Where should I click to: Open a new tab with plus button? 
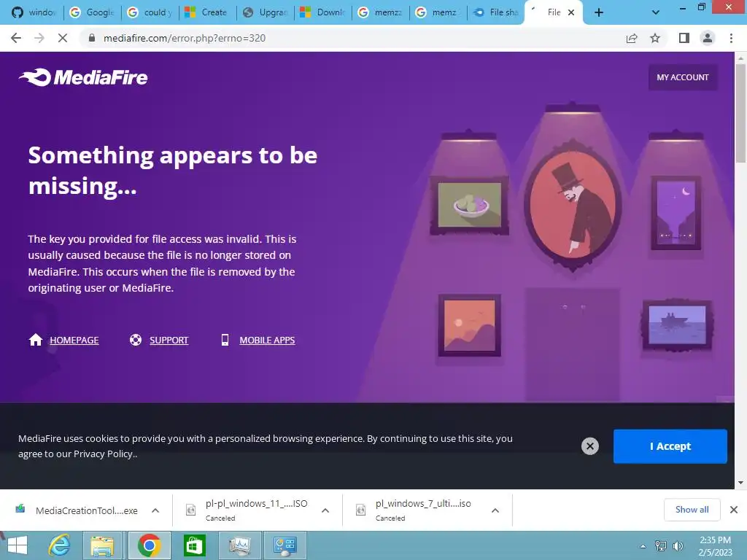[x=599, y=13]
